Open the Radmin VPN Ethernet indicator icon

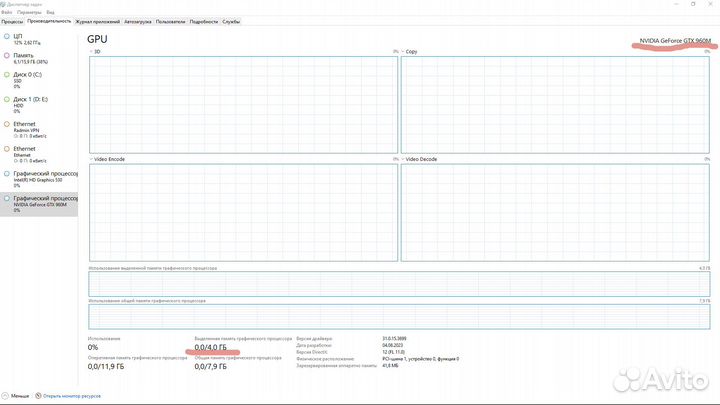tap(7, 125)
